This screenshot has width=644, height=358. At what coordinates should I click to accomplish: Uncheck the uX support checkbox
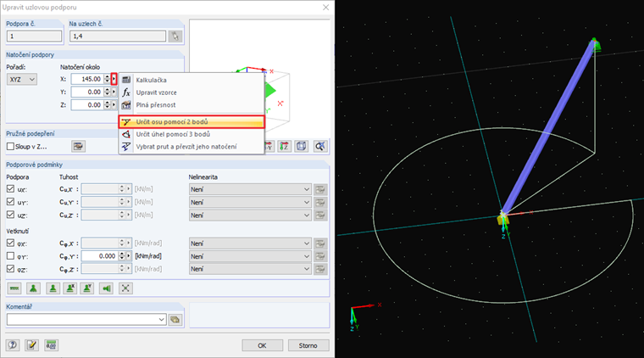point(10,189)
